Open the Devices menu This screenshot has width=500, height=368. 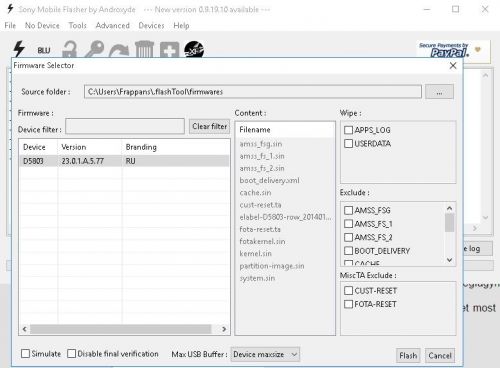(x=151, y=26)
